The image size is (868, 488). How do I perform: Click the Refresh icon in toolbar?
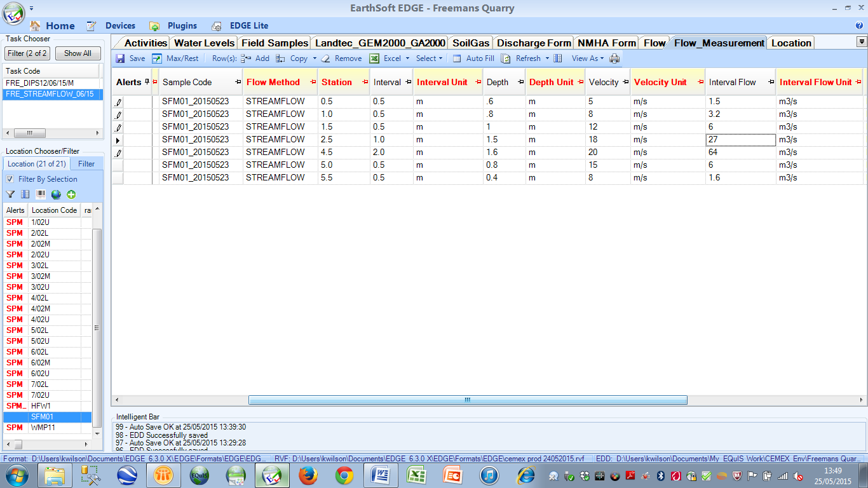(x=506, y=58)
